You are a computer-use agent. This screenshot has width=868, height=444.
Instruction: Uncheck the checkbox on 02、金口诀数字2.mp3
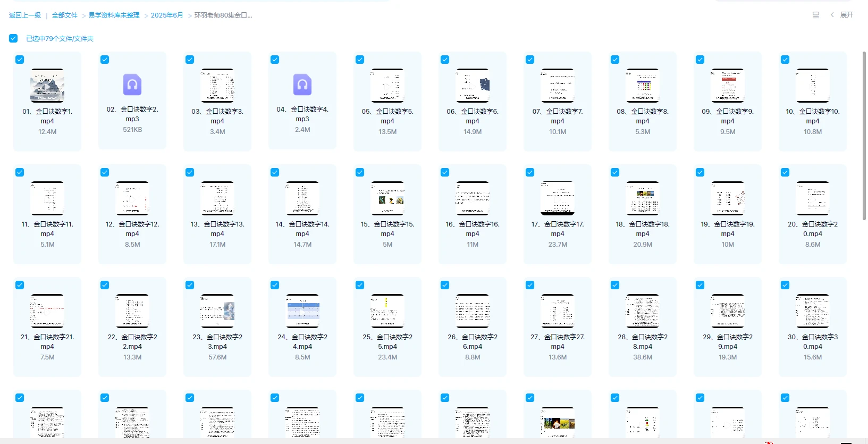click(x=105, y=60)
